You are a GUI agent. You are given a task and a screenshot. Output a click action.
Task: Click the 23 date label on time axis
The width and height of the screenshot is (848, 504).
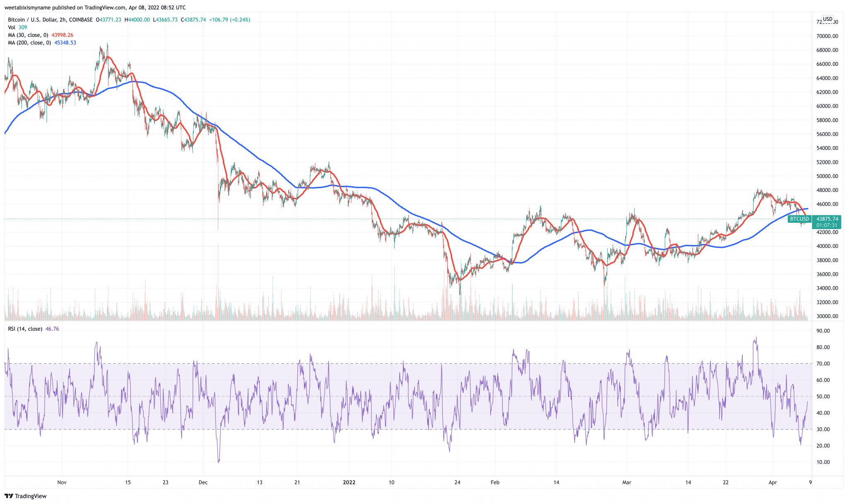pos(165,482)
